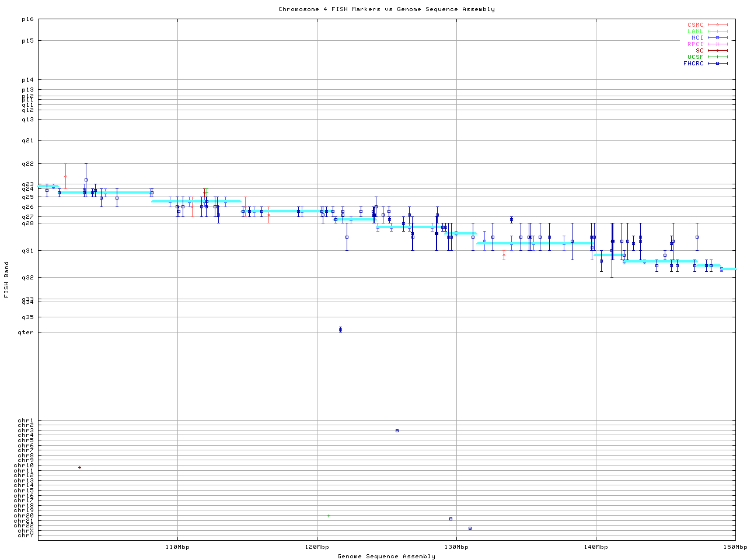Select the UCSF legend label

(x=695, y=57)
